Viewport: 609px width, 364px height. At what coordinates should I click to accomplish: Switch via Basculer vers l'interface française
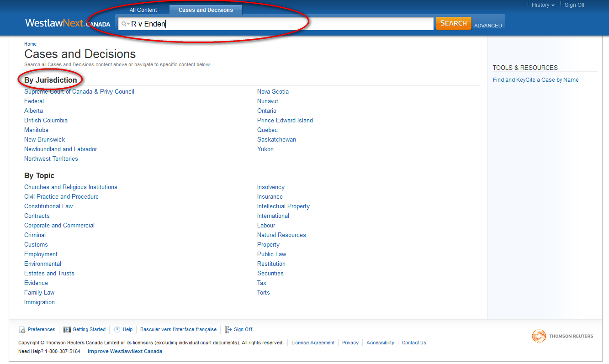pyautogui.click(x=178, y=329)
